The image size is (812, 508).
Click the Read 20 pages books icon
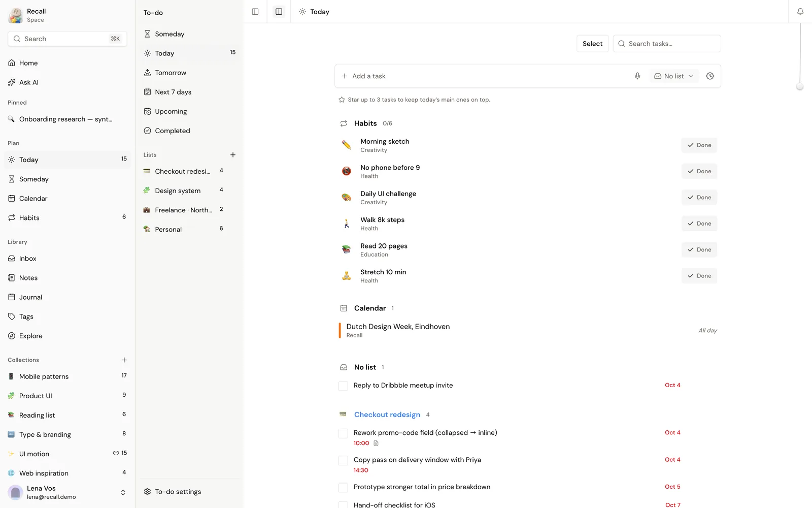coord(347,249)
